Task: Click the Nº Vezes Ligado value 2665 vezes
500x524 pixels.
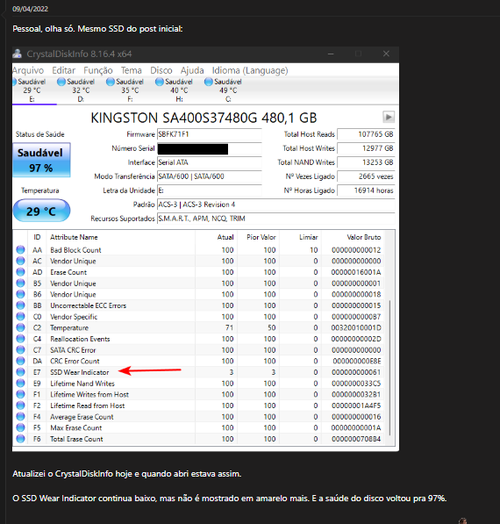Action: (366, 176)
